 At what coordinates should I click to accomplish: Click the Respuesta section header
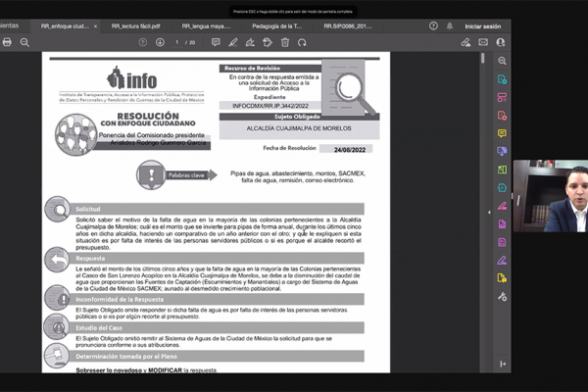pyautogui.click(x=217, y=259)
